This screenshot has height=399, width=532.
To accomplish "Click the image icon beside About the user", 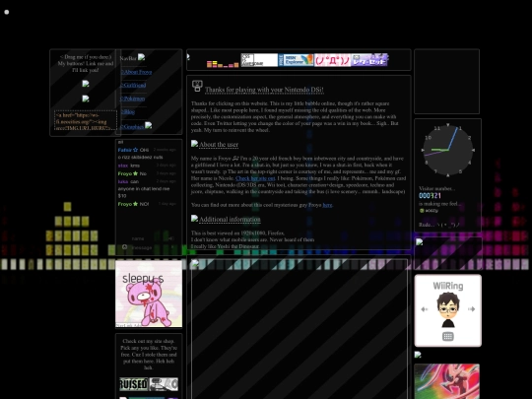I will (x=194, y=144).
